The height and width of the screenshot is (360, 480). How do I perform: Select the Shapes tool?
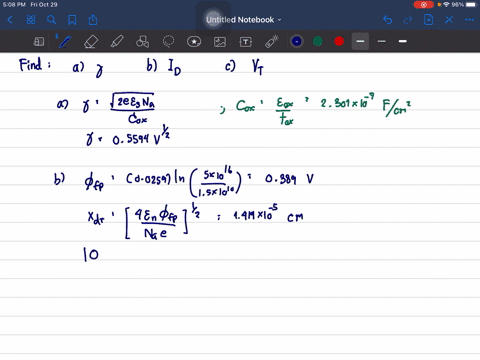coord(142,42)
